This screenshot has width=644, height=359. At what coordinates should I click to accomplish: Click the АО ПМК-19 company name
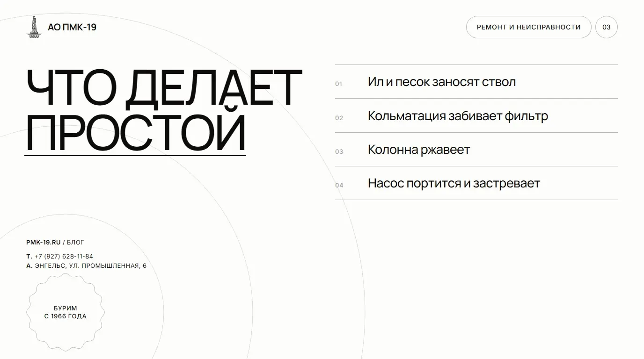pos(72,27)
